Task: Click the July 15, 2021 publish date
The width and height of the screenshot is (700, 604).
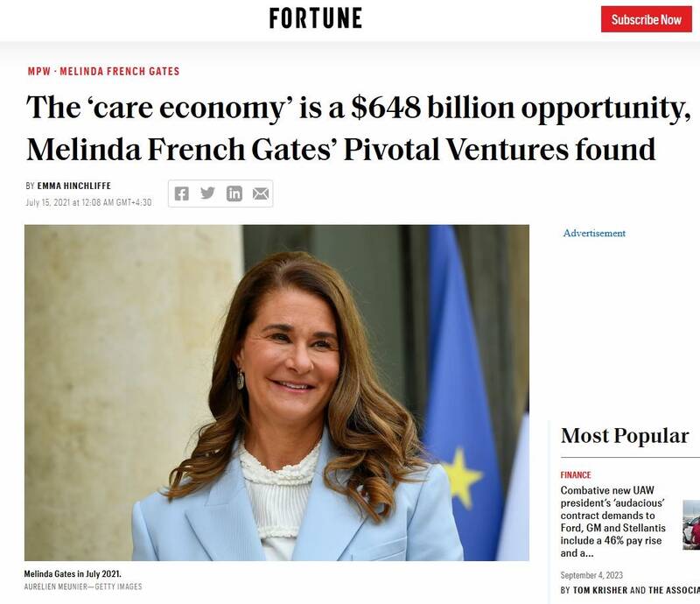Action: [89, 202]
